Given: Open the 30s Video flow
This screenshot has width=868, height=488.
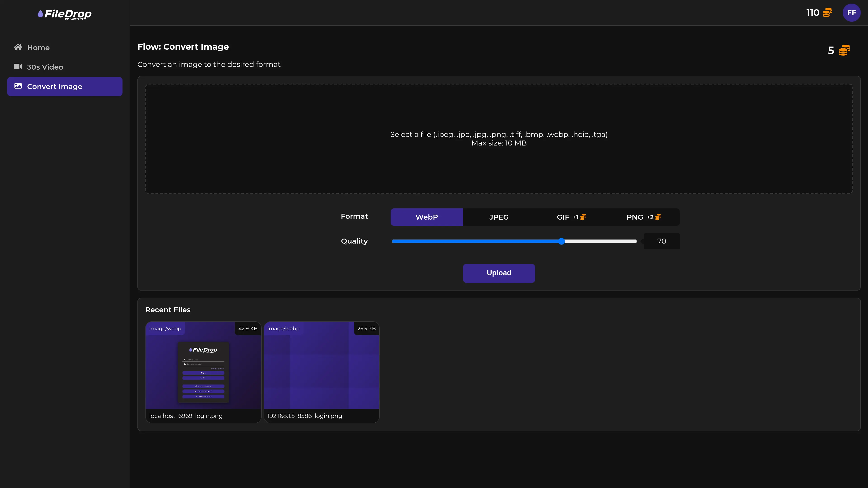Looking at the screenshot, I should pyautogui.click(x=65, y=67).
